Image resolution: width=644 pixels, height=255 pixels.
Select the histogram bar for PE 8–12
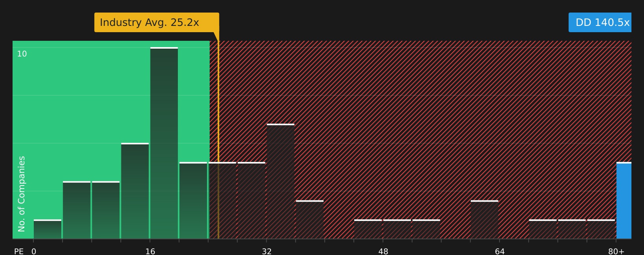[x=106, y=210]
